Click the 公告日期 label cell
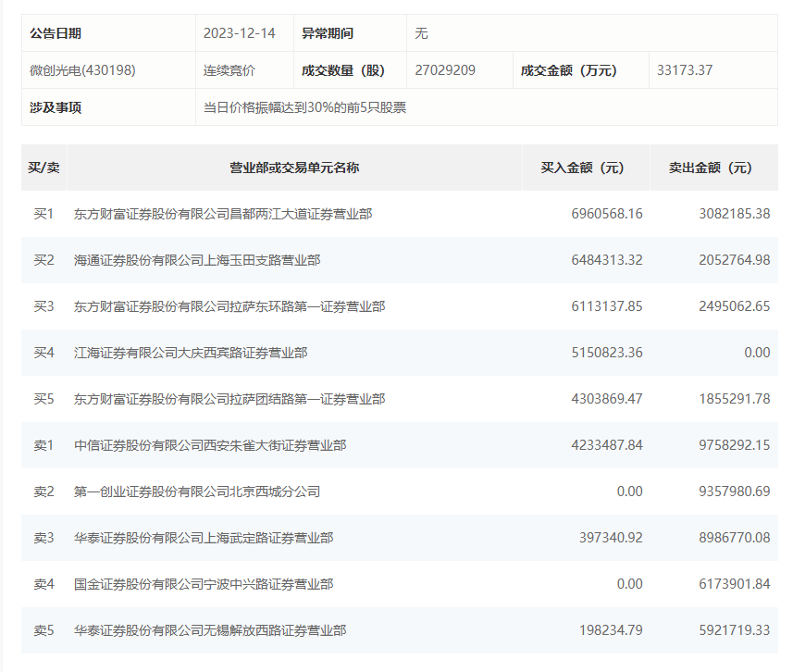This screenshot has width=793, height=672. [108, 33]
